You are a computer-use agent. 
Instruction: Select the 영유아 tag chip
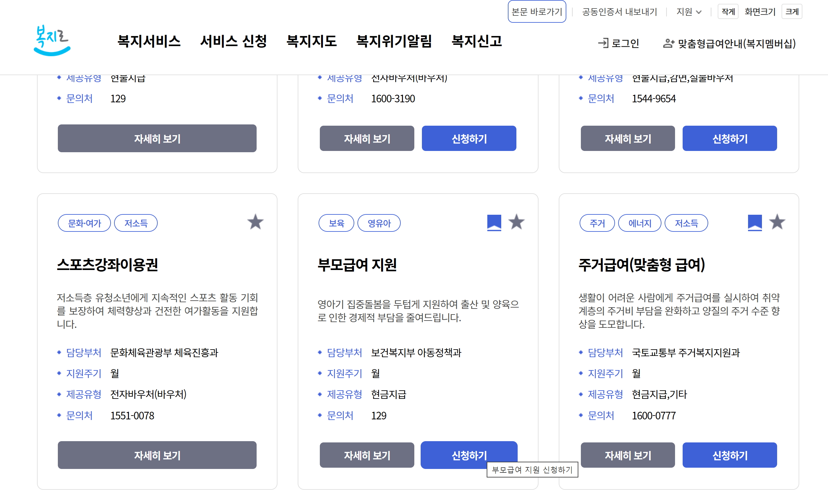[379, 223]
